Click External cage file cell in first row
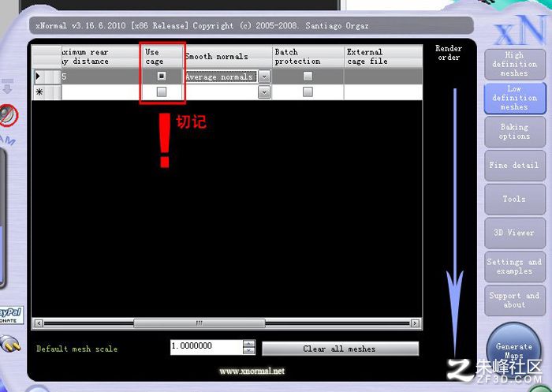This screenshot has height=392, width=552. 383,77
